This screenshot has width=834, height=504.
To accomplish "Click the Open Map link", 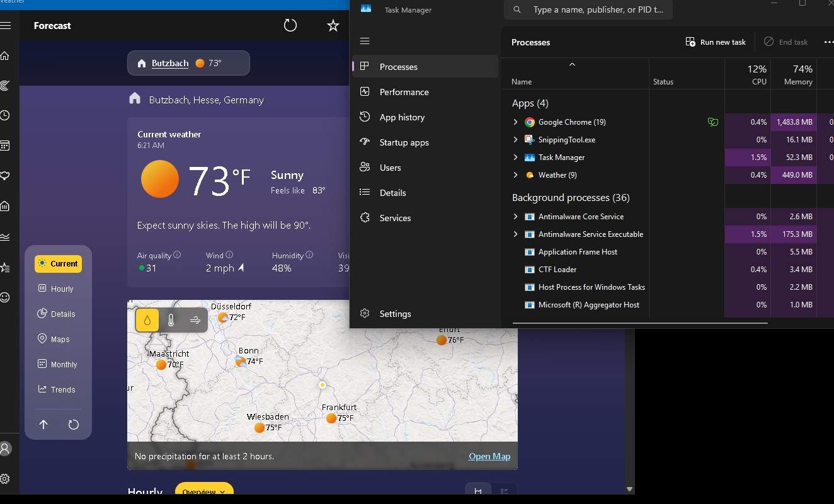I will coord(489,456).
